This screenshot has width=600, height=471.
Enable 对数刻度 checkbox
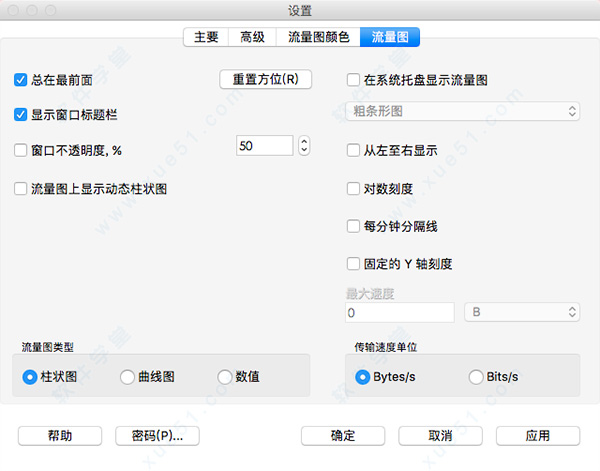(353, 187)
